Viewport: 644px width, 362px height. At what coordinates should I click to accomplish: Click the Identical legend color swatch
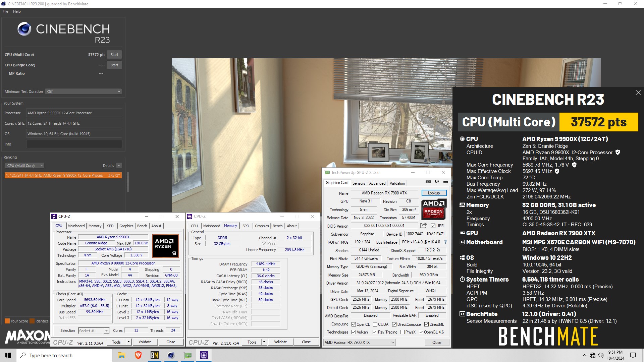click(32, 321)
